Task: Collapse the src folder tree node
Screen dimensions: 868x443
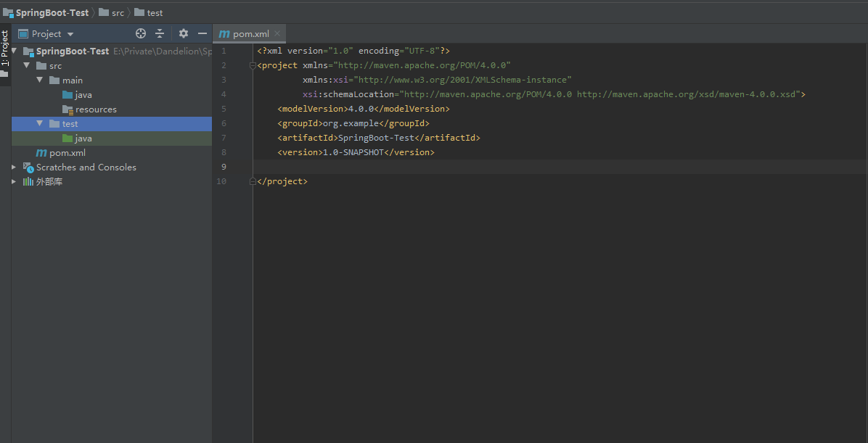Action: (27, 66)
